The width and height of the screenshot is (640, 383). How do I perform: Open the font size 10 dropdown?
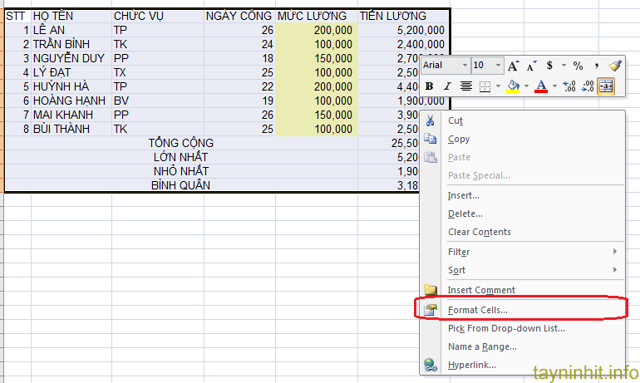tap(498, 65)
